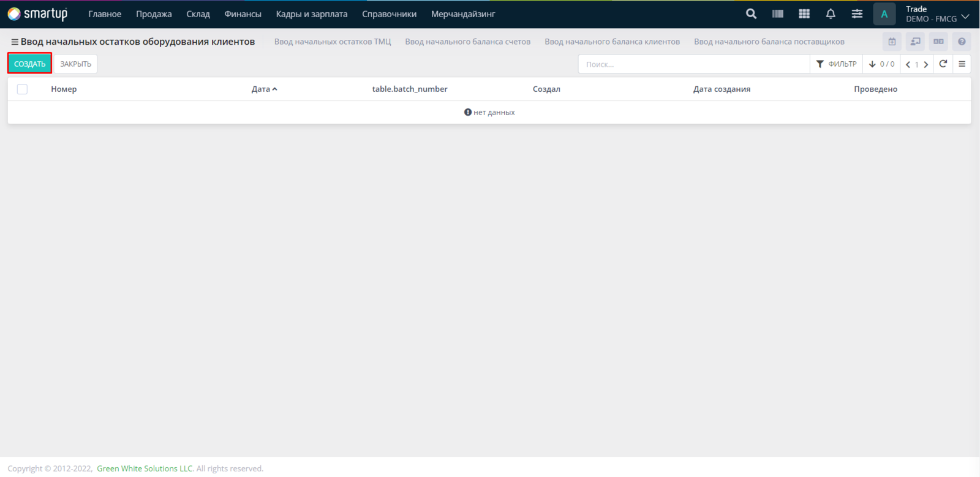Expand the Trade DEMO - FMCG company dropdown

[x=937, y=14]
